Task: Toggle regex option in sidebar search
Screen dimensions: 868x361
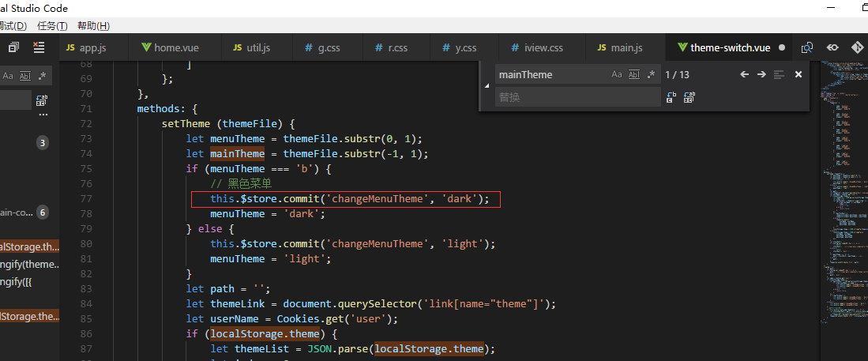Action: [42, 76]
